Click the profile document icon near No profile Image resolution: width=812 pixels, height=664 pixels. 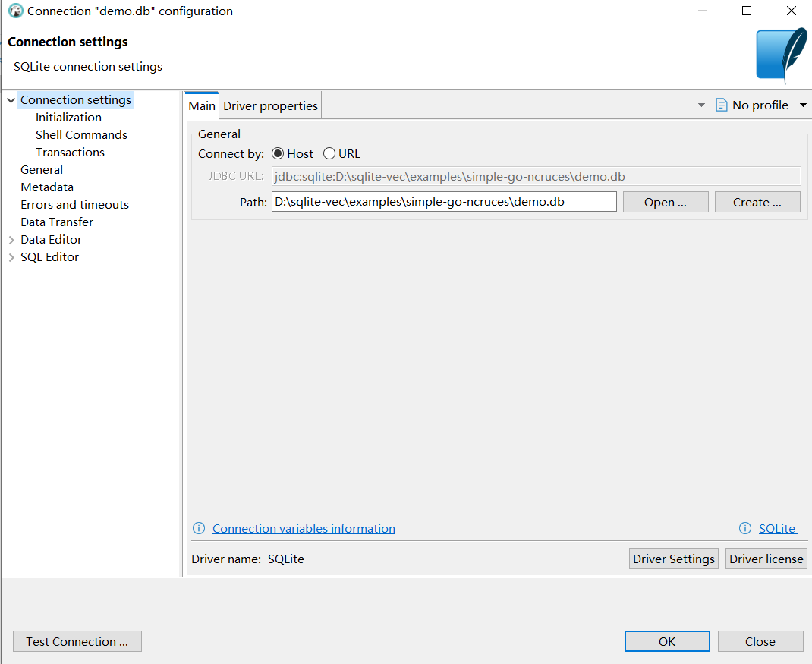(720, 105)
